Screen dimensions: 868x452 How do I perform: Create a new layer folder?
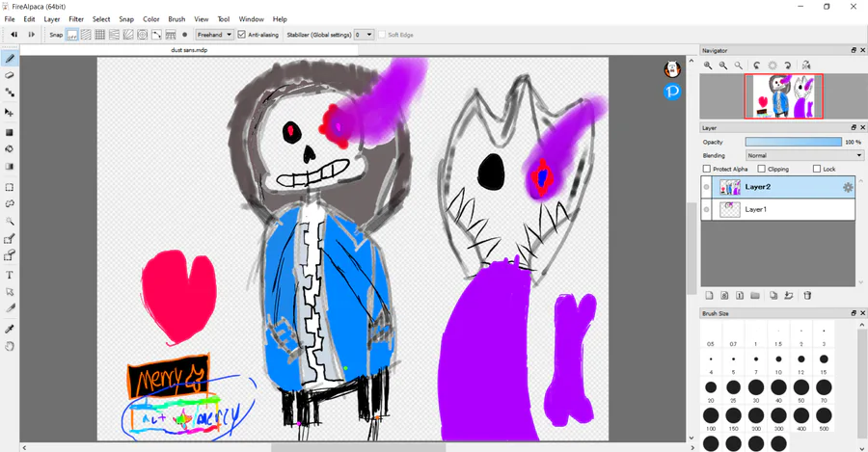pyautogui.click(x=755, y=296)
